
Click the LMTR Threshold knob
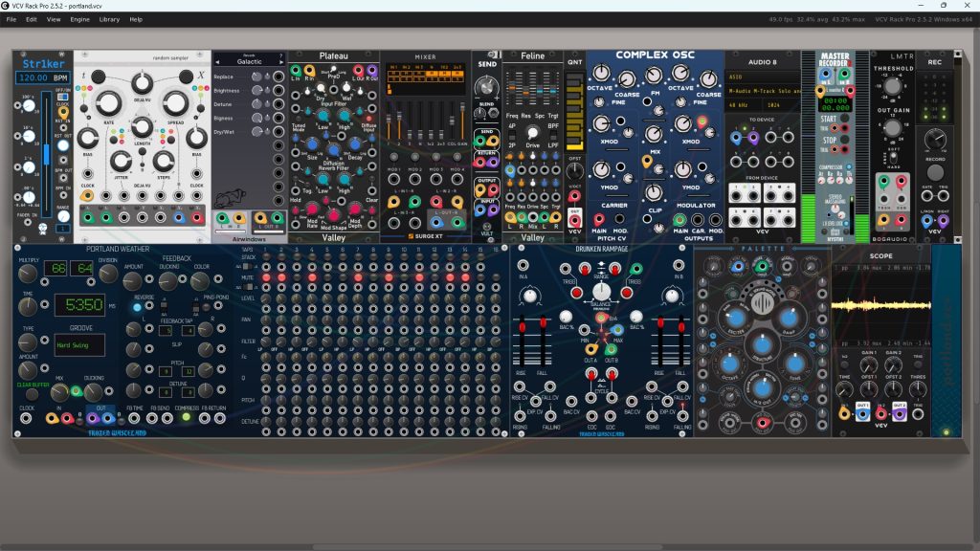pos(893,87)
